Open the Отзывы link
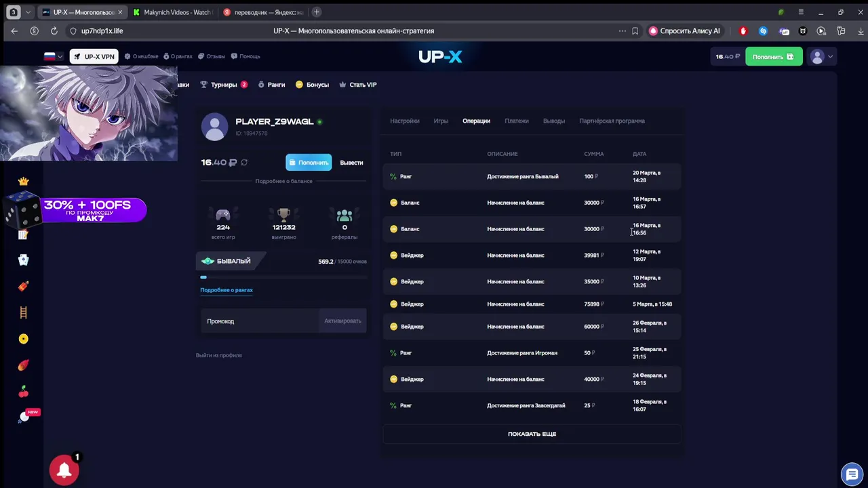Screen dimensions: 868x488 212,56
